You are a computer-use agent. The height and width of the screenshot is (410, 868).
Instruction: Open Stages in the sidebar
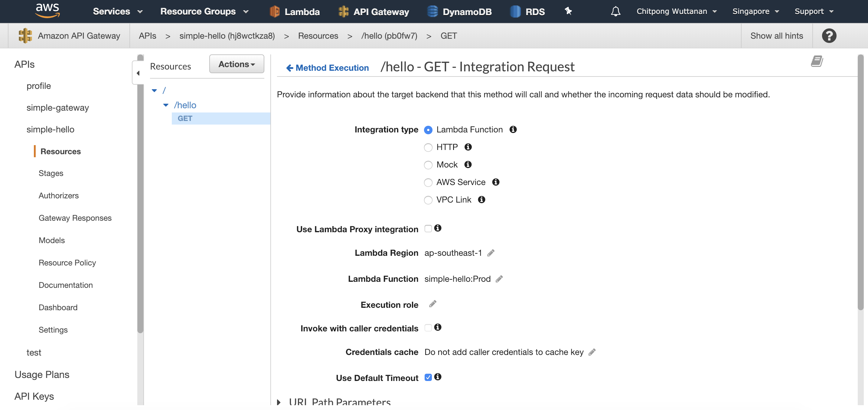pyautogui.click(x=51, y=173)
